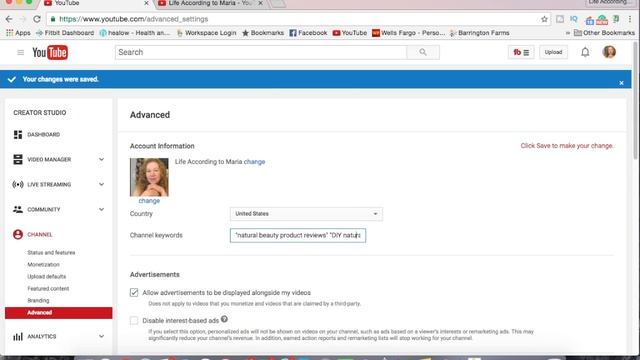640x360 pixels.
Task: Open Featured content page
Action: (x=48, y=289)
